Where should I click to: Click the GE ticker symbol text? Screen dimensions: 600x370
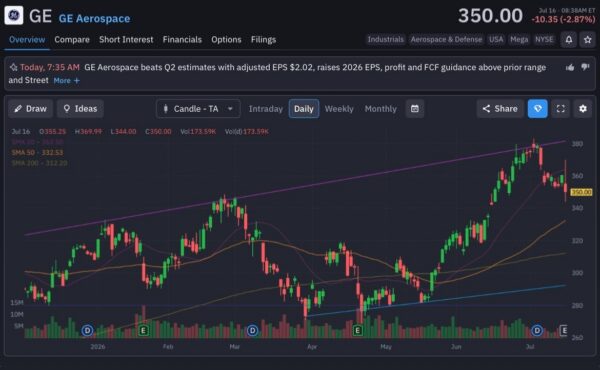40,16
